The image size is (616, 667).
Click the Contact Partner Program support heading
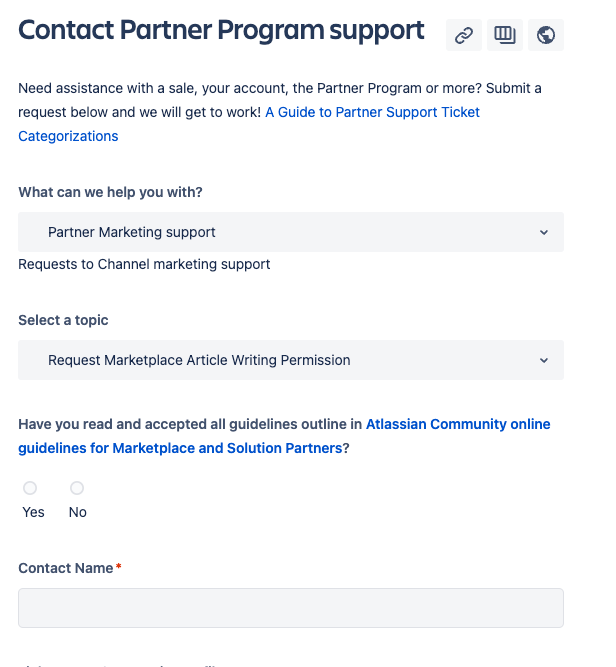point(221,30)
